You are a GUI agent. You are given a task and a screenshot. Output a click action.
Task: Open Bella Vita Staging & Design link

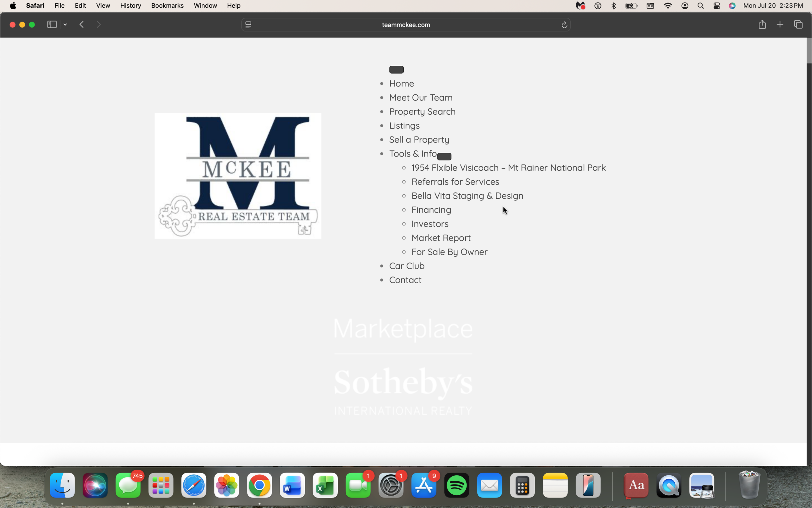pos(468,196)
